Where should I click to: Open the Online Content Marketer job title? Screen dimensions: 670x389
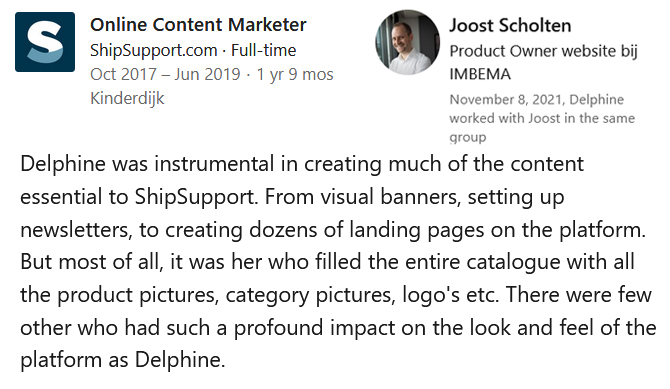pos(198,25)
